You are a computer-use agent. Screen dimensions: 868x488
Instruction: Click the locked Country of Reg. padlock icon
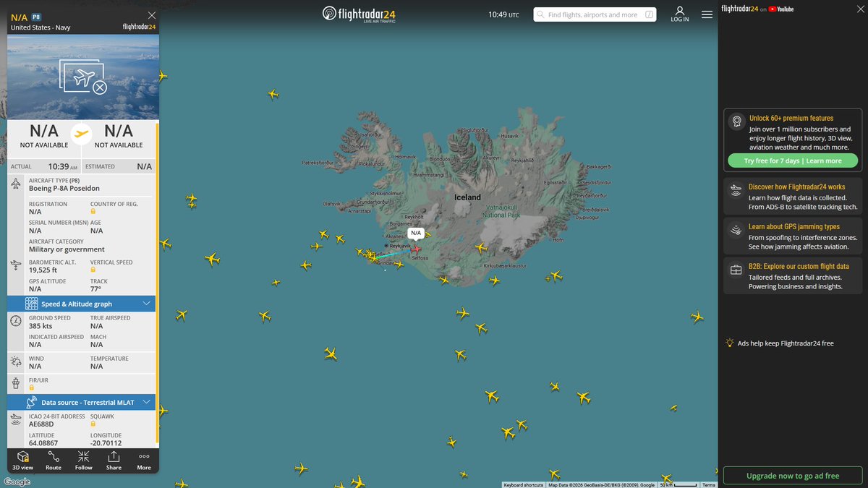(93, 212)
